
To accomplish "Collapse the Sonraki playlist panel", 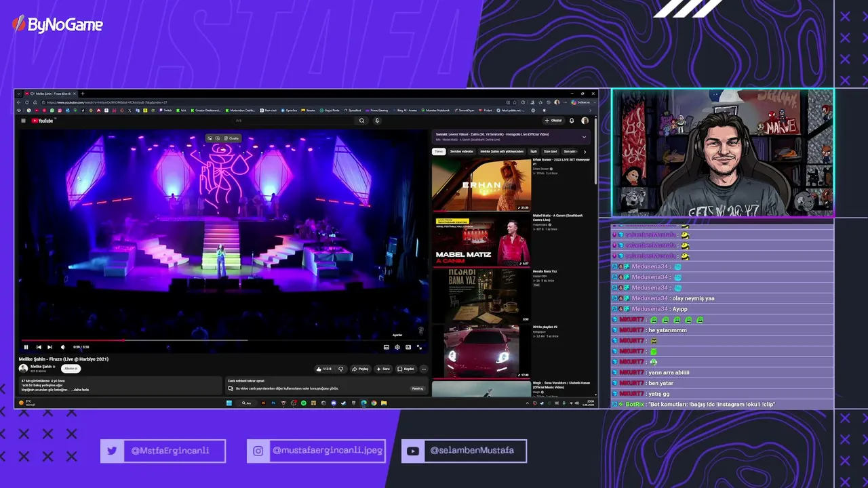I will point(584,137).
